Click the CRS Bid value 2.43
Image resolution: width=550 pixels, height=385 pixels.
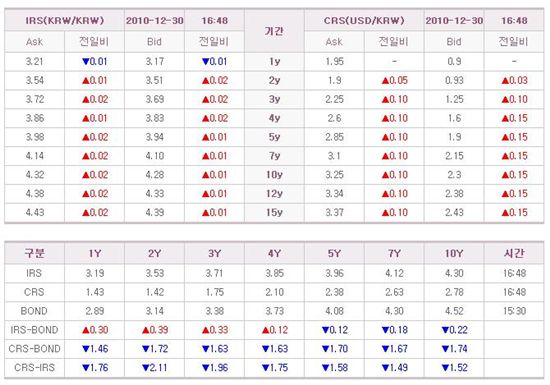pos(454,212)
